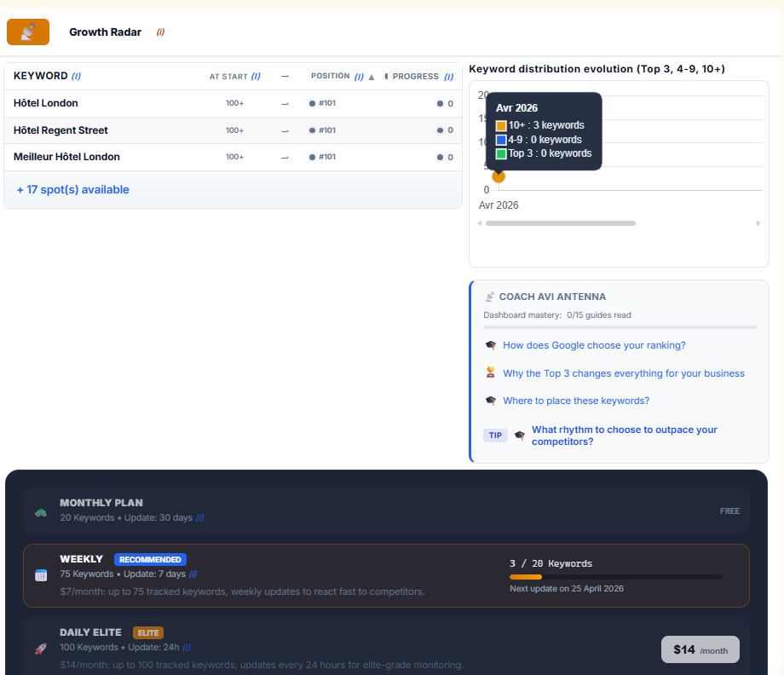Select the Monthly Plan option
Image resolution: width=784 pixels, height=675 pixels.
coord(386,511)
